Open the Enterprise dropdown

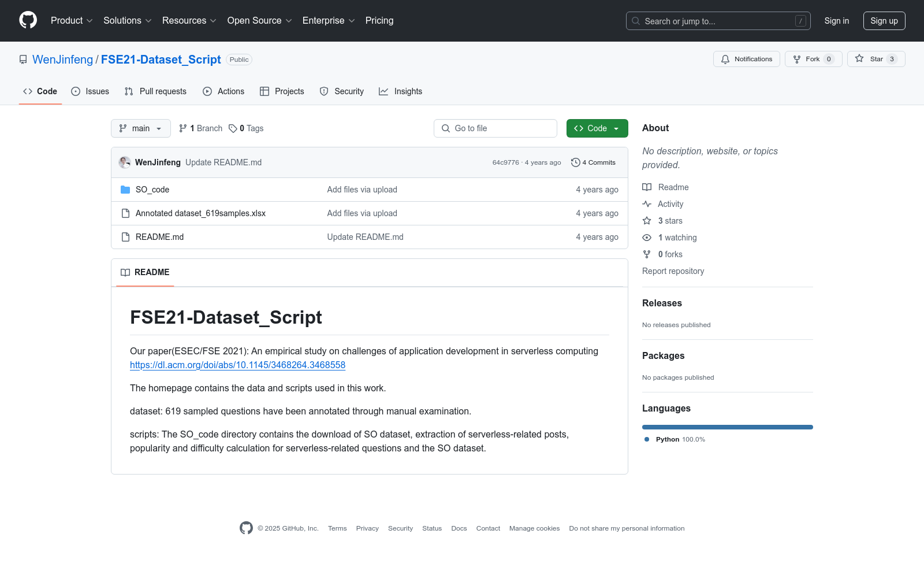point(329,20)
